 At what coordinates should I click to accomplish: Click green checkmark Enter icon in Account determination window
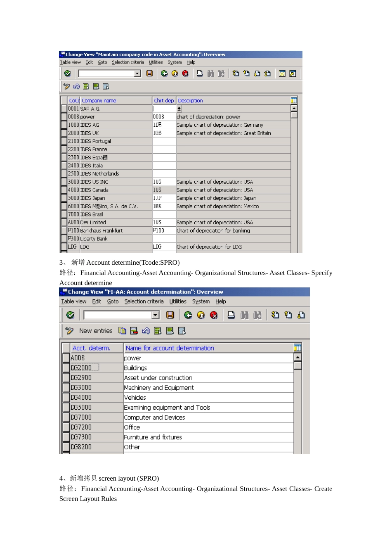coord(71,315)
